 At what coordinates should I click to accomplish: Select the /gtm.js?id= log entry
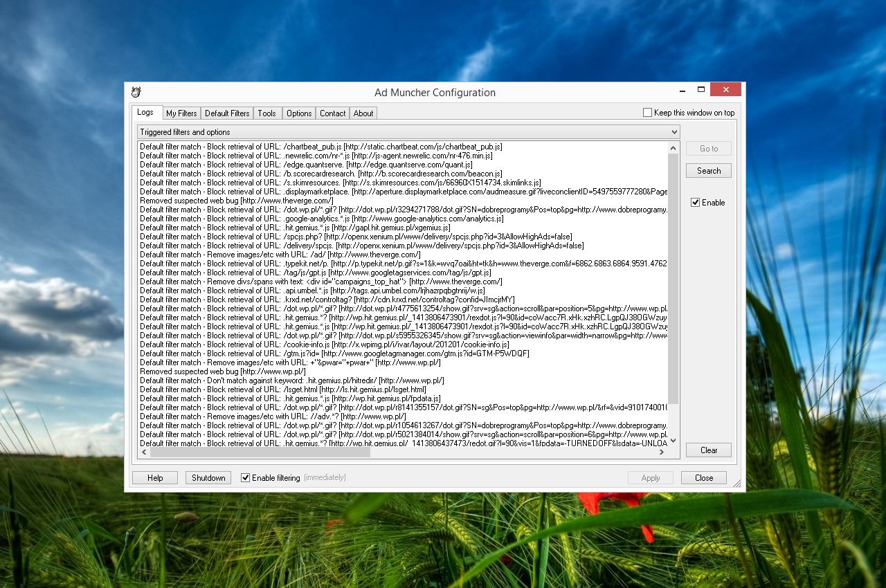tap(334, 353)
